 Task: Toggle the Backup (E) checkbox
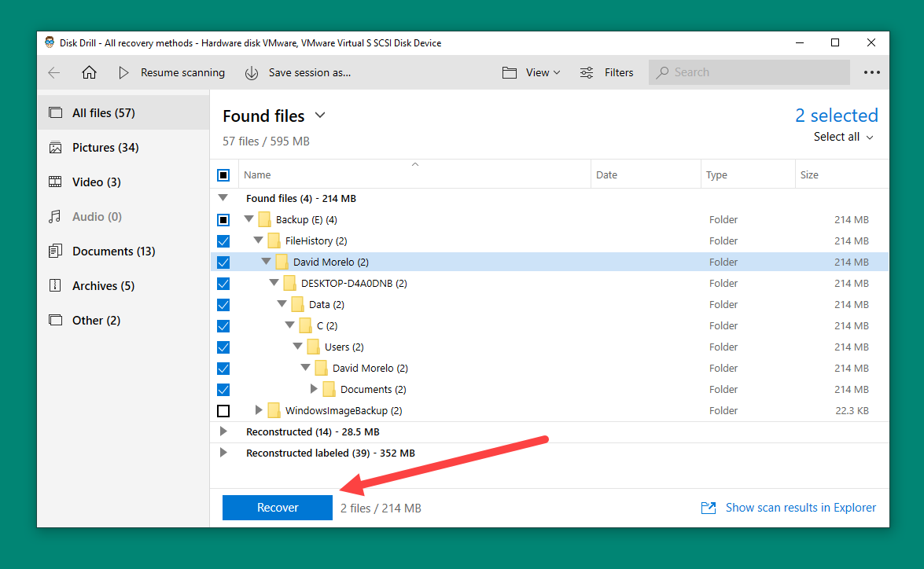[x=223, y=220]
